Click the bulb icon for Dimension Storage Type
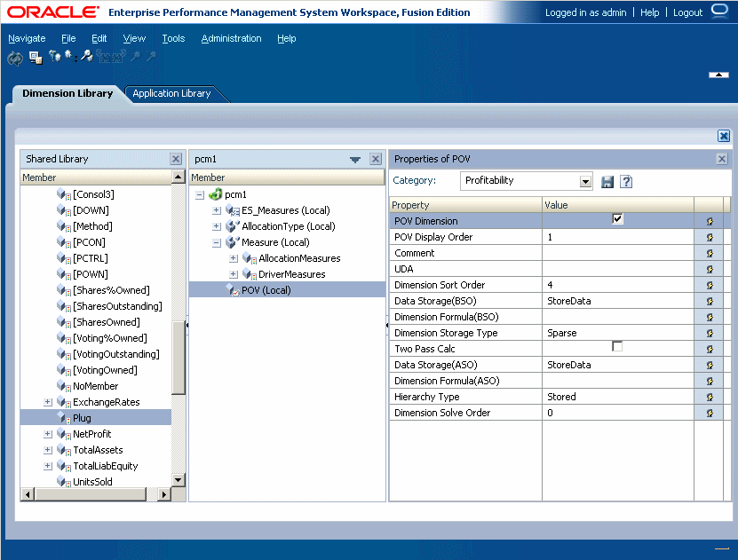The height and width of the screenshot is (560, 738). point(710,334)
